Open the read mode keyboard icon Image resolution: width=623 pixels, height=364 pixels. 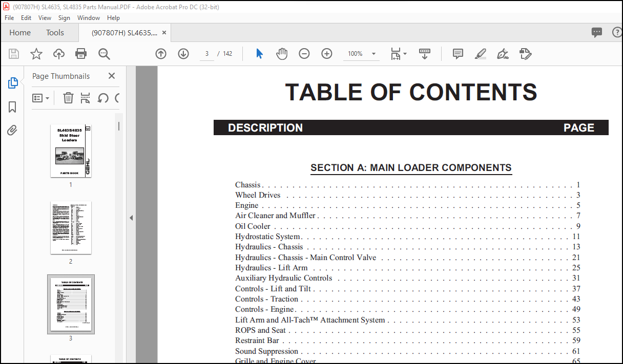(425, 54)
